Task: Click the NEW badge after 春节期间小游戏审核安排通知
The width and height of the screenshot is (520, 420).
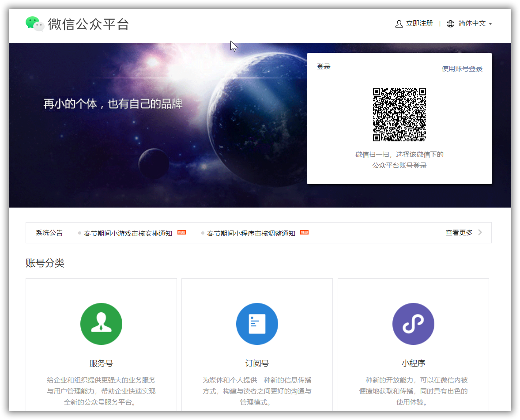Action: (x=182, y=232)
